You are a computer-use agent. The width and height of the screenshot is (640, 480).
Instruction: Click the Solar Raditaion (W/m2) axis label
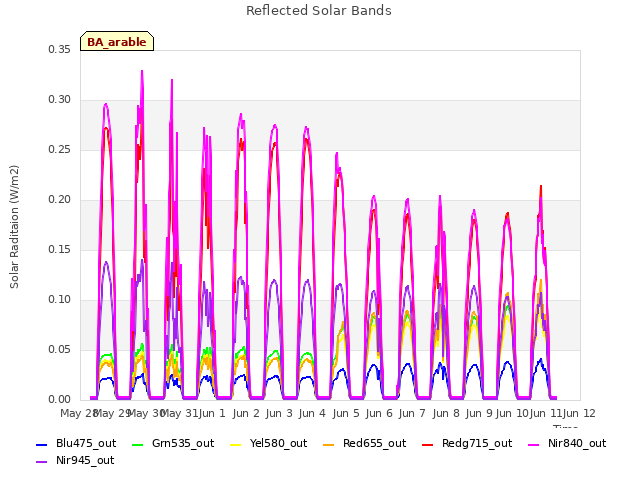[14, 227]
